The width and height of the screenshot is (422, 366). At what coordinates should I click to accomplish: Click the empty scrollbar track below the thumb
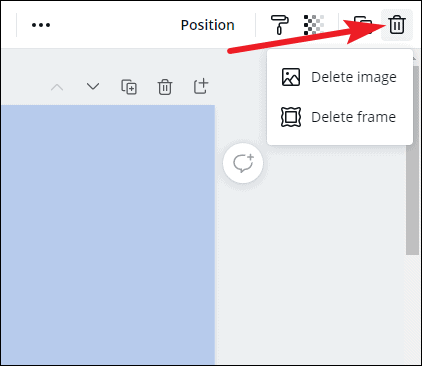(413, 309)
